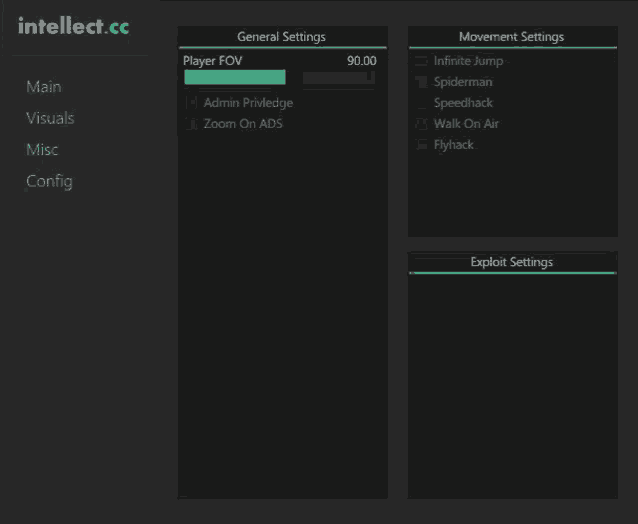Click the Movement Settings panel header
The height and width of the screenshot is (524, 638).
[511, 37]
